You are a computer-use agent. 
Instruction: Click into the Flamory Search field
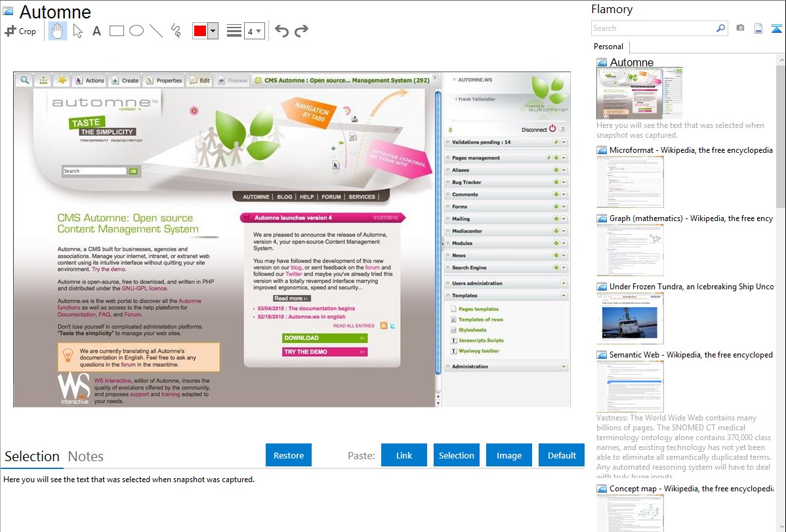[x=653, y=28]
